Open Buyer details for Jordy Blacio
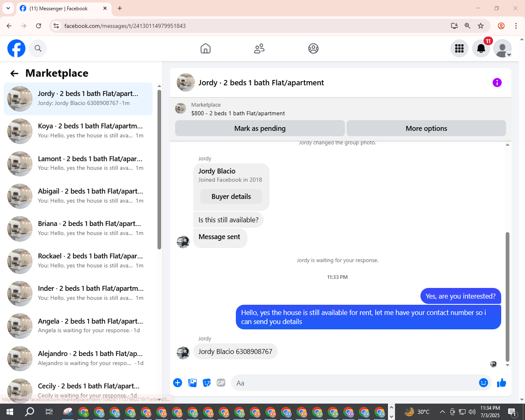This screenshot has height=420, width=525. 231,196
